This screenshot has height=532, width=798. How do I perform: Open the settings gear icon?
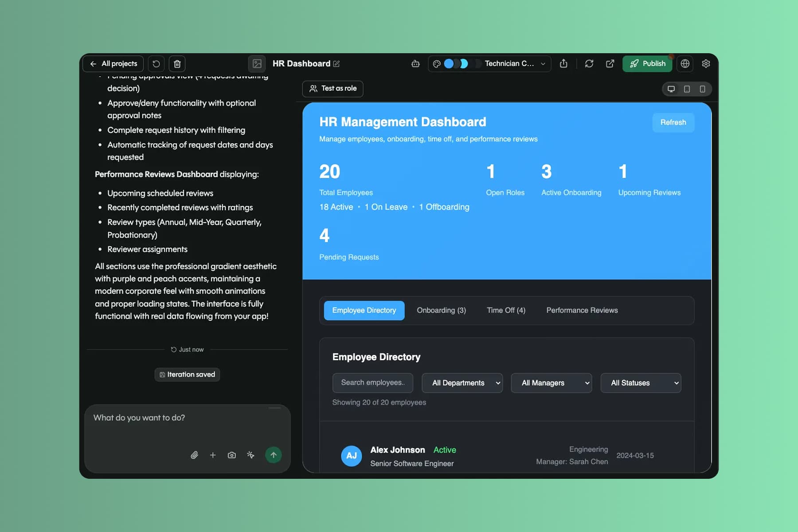706,64
